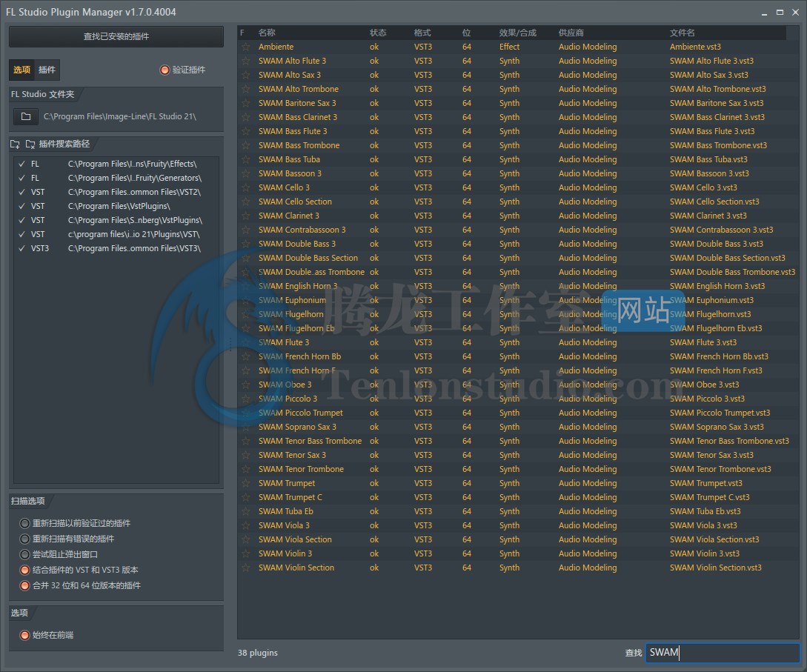Switch to the 选项 tab
Image resolution: width=807 pixels, height=672 pixels.
tap(21, 70)
